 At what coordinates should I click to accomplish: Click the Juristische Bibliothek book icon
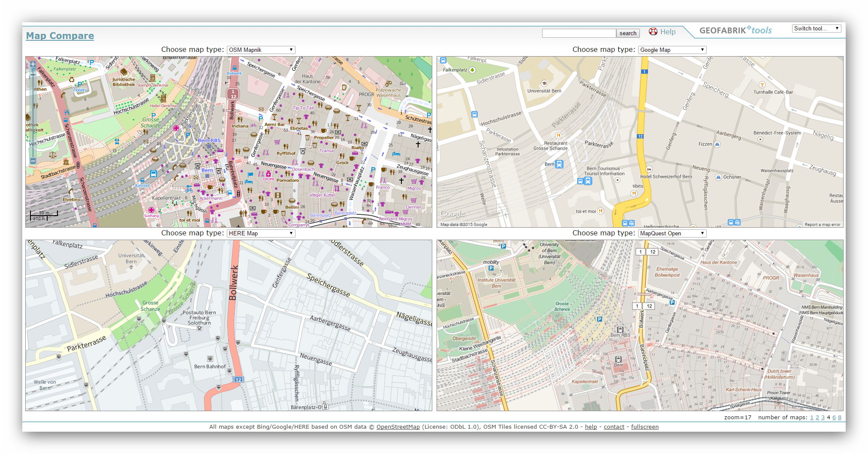tap(124, 72)
